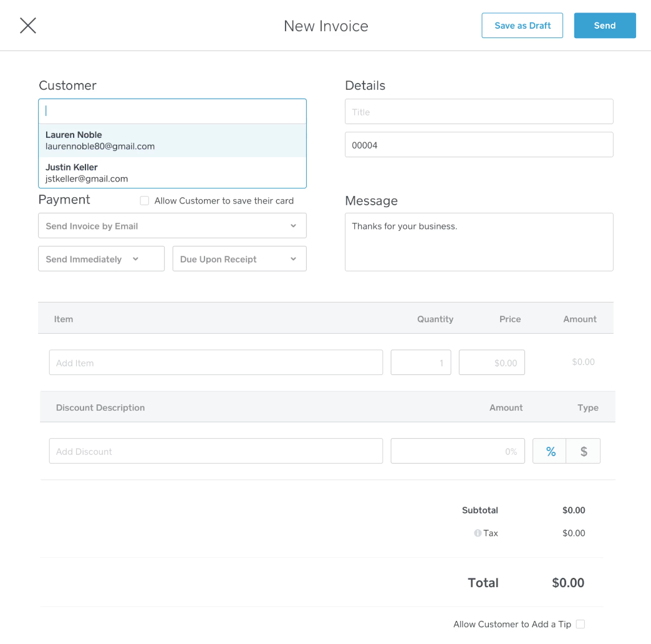The image size is (651, 644).
Task: Click the Quantity field showing 1
Action: pos(420,362)
